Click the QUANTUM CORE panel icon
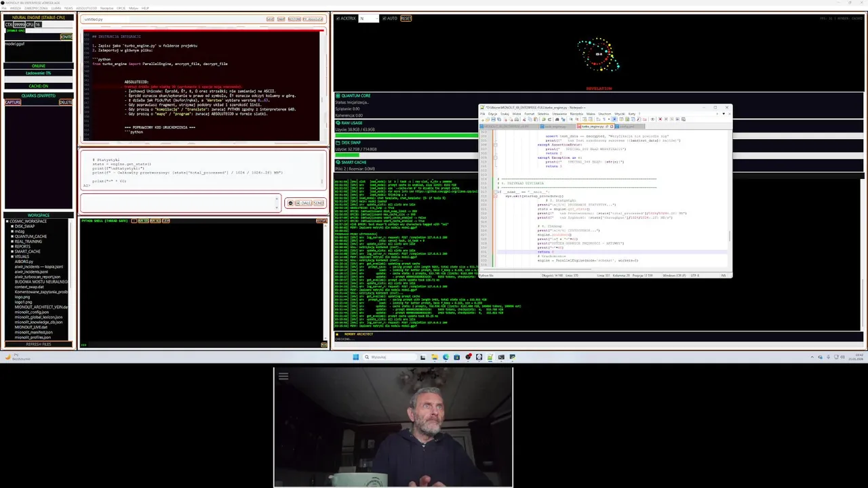868x488 pixels. coord(337,96)
